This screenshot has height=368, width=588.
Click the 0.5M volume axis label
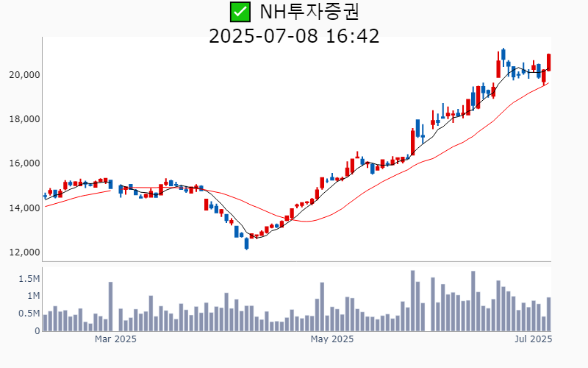29,314
